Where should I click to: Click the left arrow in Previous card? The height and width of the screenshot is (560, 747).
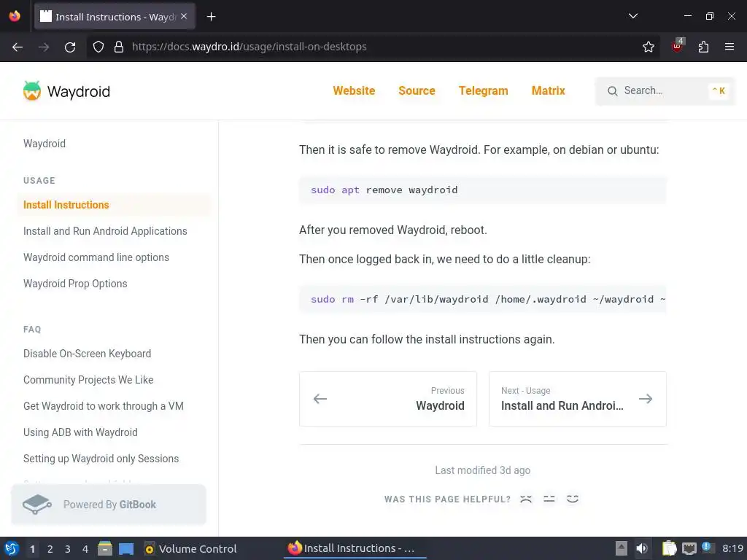(x=320, y=399)
